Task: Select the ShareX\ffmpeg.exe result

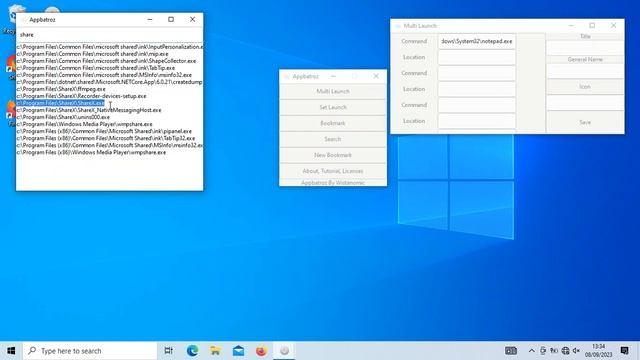Action: (61, 89)
